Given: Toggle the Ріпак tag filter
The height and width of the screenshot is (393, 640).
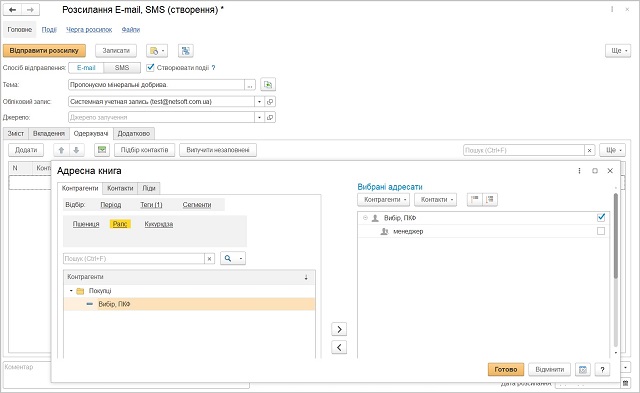Looking at the screenshot, I should pos(120,224).
